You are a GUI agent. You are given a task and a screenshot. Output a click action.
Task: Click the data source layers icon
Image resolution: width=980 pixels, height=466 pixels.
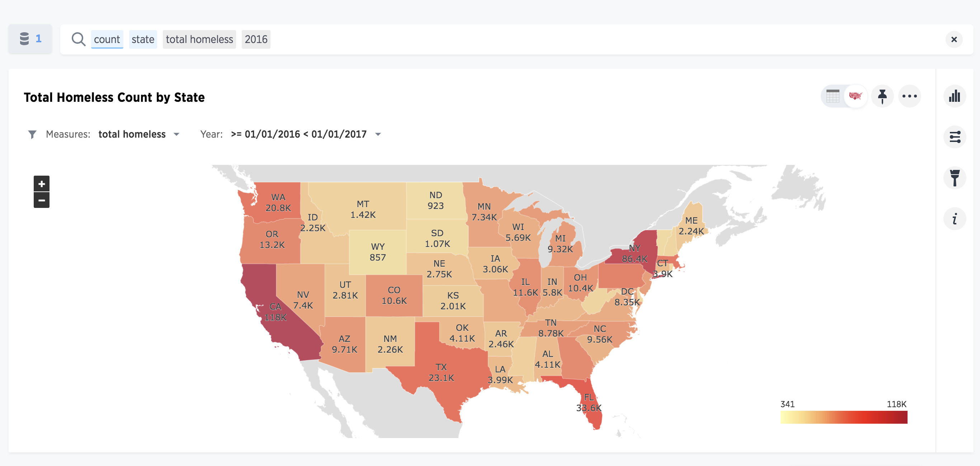coord(29,39)
